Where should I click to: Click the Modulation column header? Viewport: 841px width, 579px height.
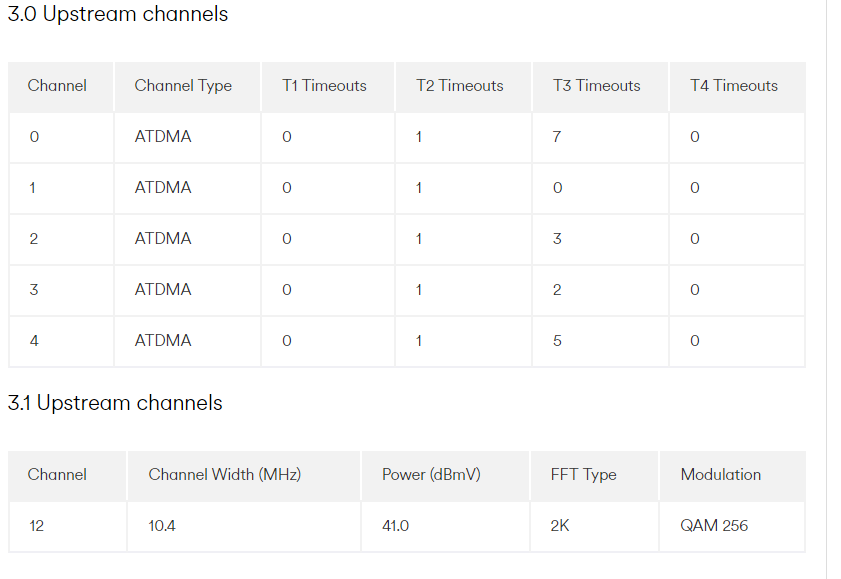coord(720,475)
